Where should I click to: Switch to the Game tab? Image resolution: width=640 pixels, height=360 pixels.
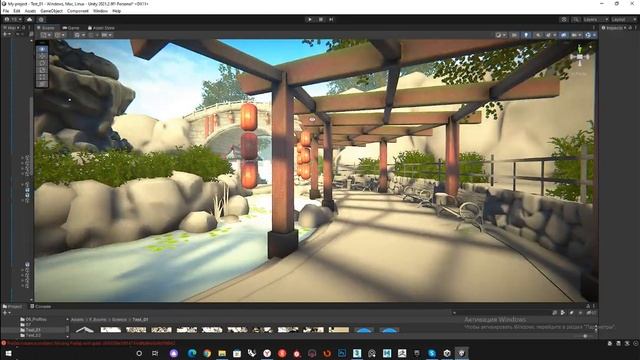click(71, 28)
